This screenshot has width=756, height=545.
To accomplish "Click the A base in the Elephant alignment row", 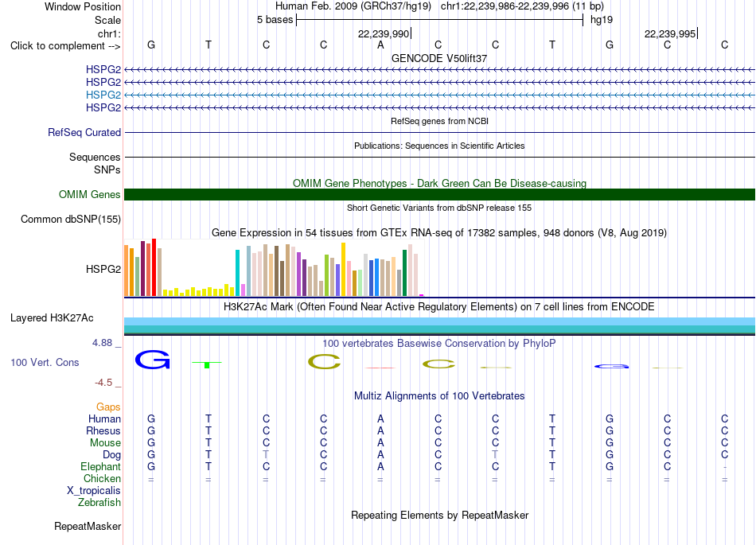I will coord(380,466).
